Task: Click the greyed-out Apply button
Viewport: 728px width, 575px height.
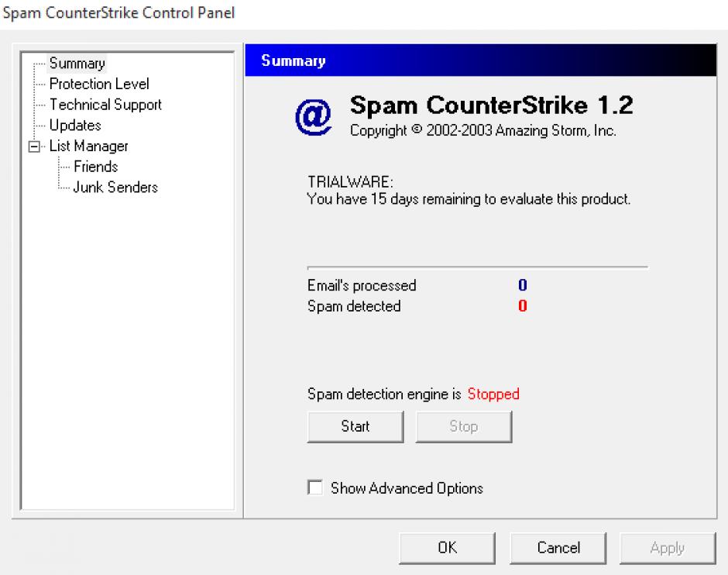Action: tap(668, 548)
